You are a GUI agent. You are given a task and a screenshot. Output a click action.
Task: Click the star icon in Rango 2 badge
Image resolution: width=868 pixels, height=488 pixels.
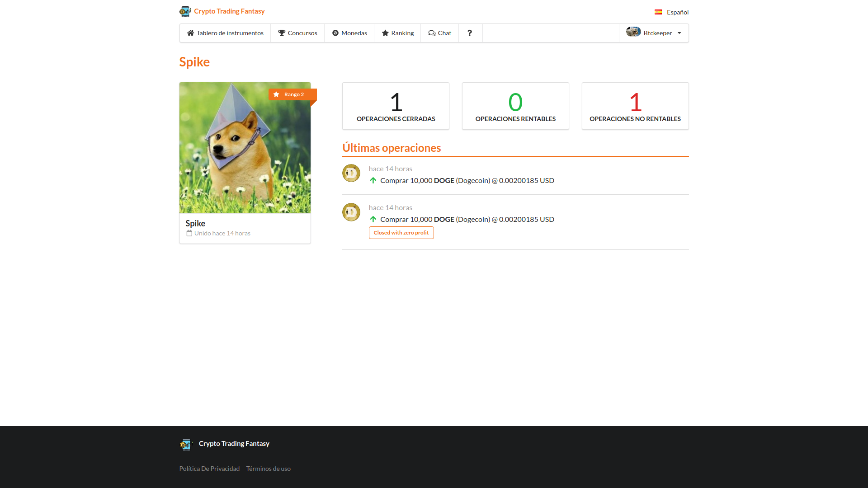(x=276, y=94)
